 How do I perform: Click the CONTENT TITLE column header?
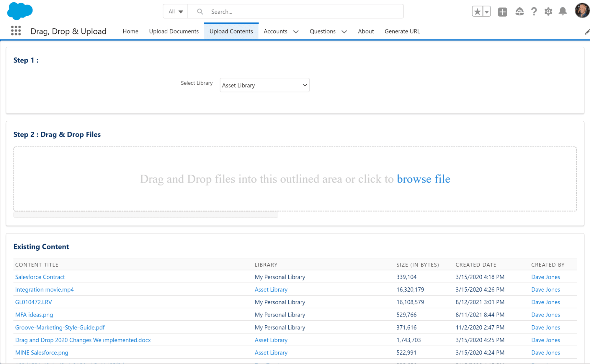coord(37,265)
